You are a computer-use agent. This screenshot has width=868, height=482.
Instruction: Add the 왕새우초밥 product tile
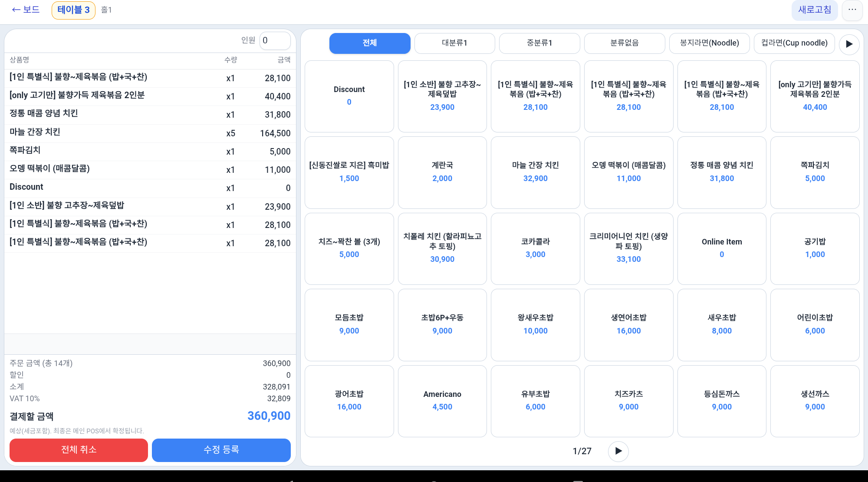[535, 325]
